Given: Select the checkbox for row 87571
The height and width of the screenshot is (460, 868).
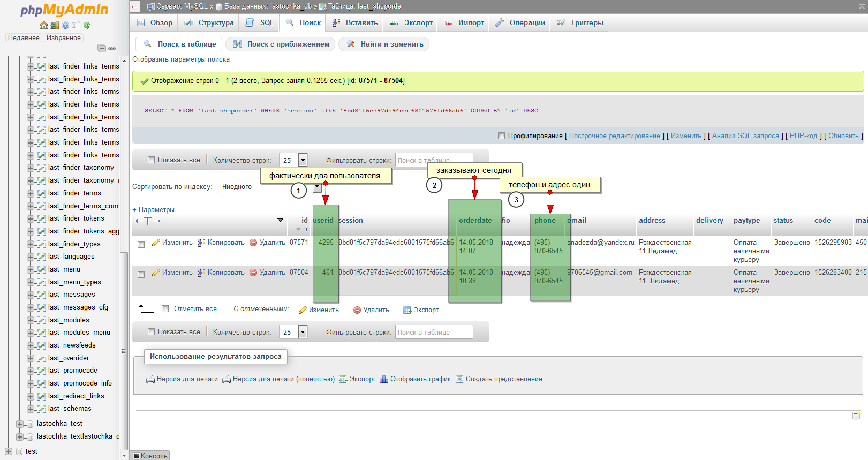Looking at the screenshot, I should (141, 244).
